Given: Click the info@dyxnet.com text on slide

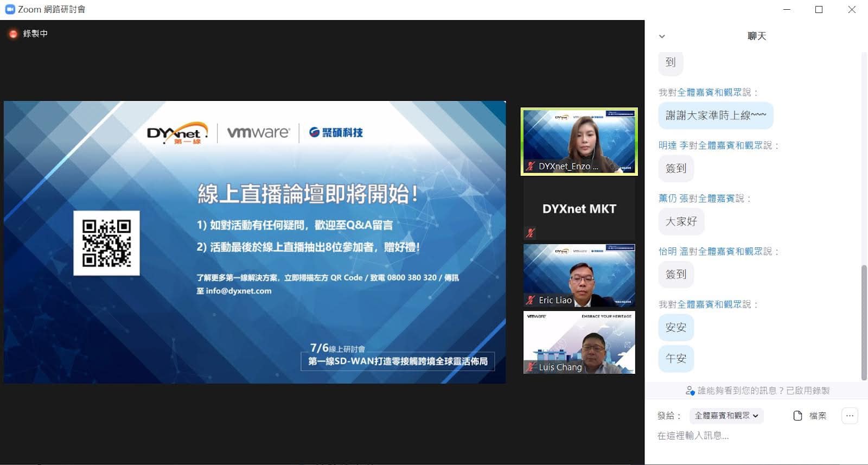Looking at the screenshot, I should point(239,291).
